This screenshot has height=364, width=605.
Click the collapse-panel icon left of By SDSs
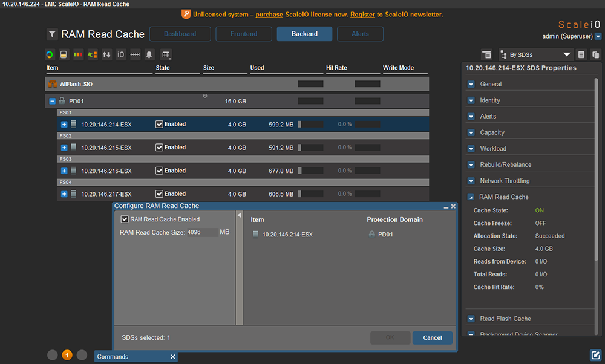(x=486, y=55)
